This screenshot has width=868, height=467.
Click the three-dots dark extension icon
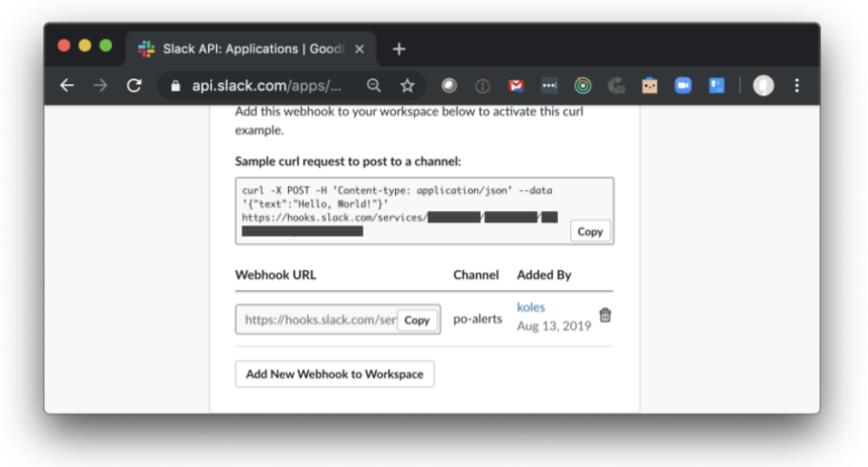549,86
